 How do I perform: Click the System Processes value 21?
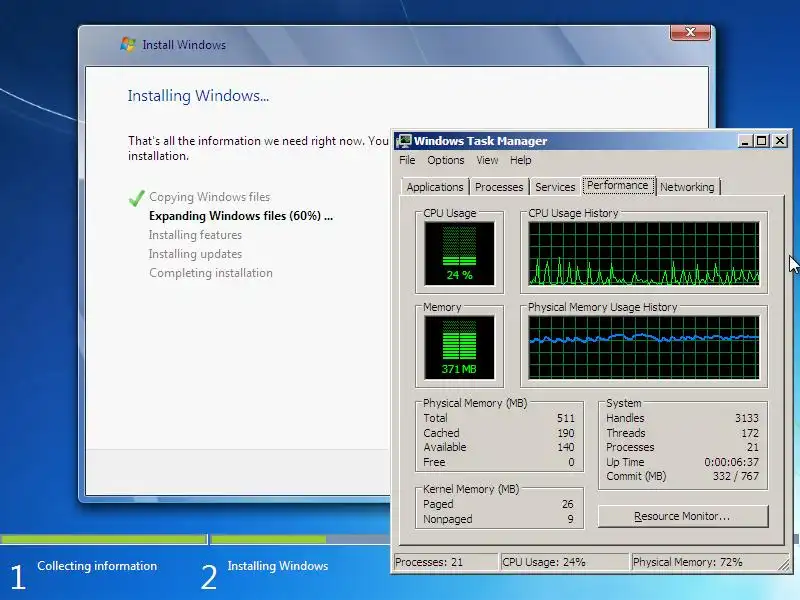coord(753,447)
